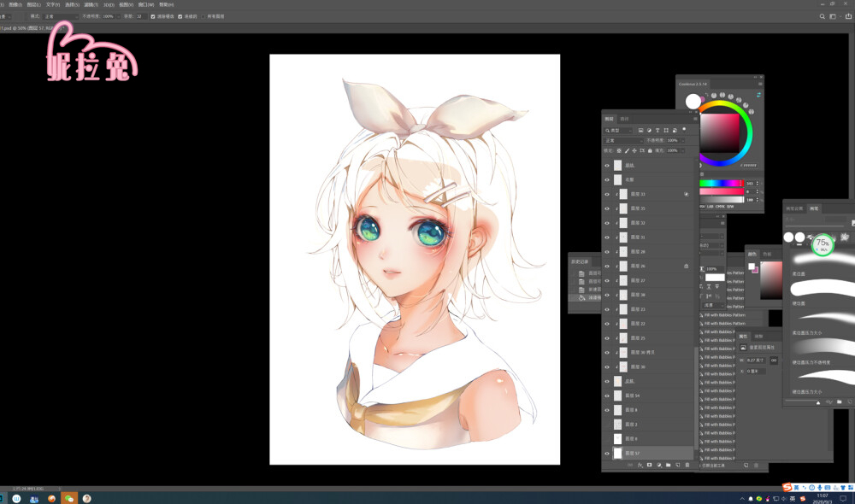The image size is (855, 504).
Task: Switch to 路径 Paths tab
Action: 625,119
